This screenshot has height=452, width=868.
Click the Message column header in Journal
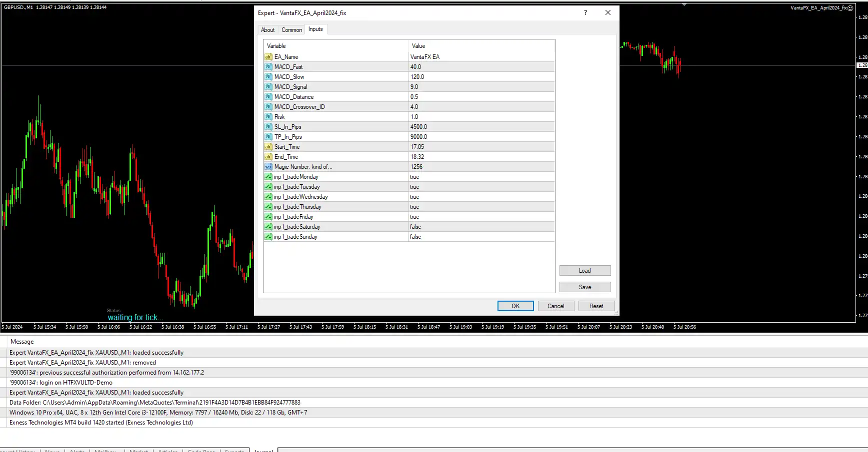(x=22, y=342)
